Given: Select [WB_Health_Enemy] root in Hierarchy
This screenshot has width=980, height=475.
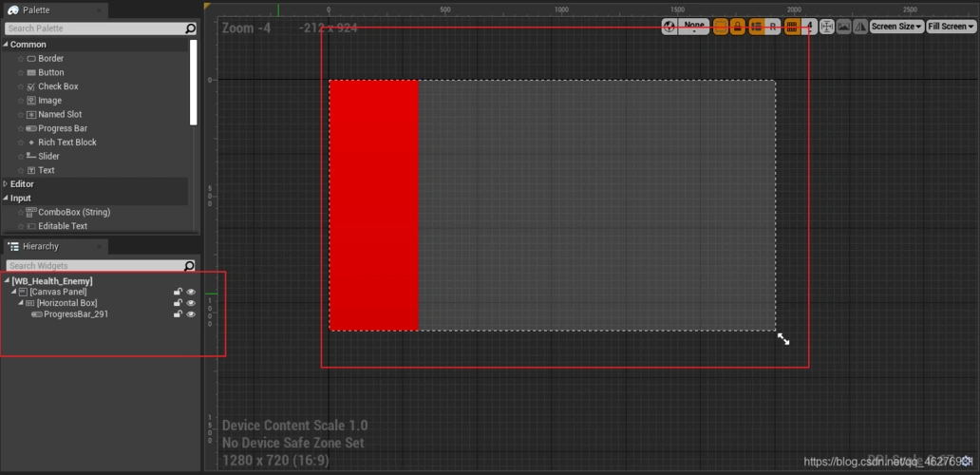Looking at the screenshot, I should click(x=52, y=281).
